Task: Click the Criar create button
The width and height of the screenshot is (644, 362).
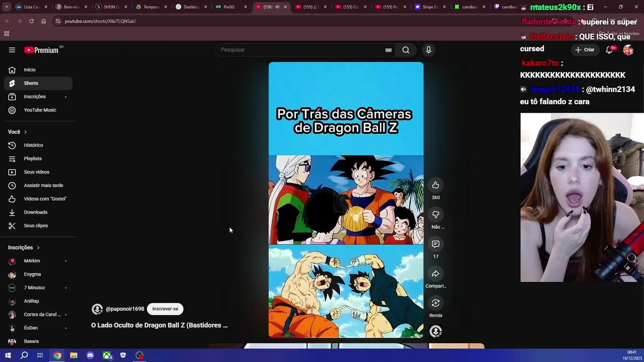Action: pyautogui.click(x=585, y=50)
